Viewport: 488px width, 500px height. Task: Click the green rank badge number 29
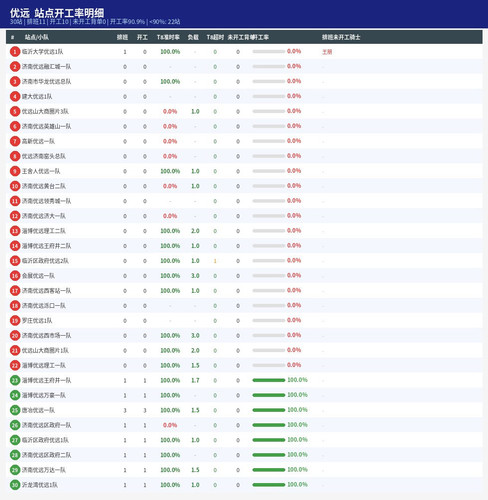15,470
